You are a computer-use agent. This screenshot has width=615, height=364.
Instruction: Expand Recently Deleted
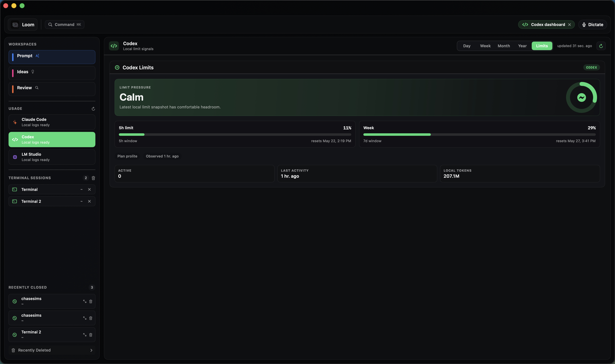click(52, 350)
